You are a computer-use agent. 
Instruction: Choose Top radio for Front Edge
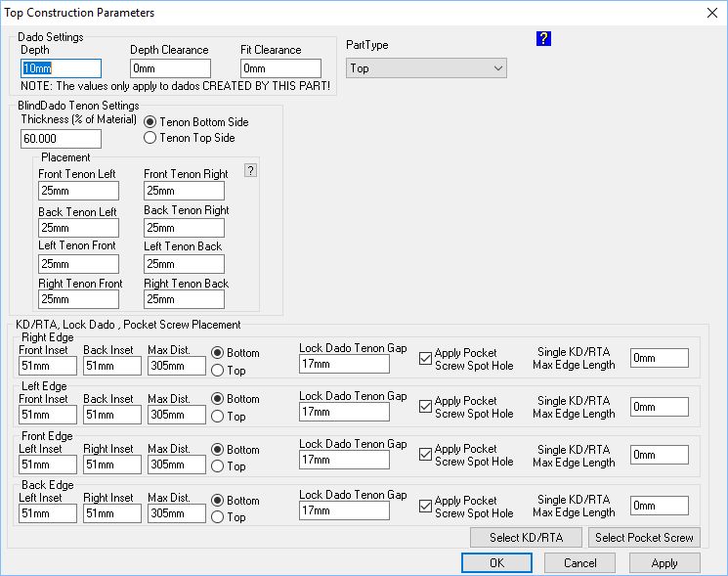pos(218,467)
